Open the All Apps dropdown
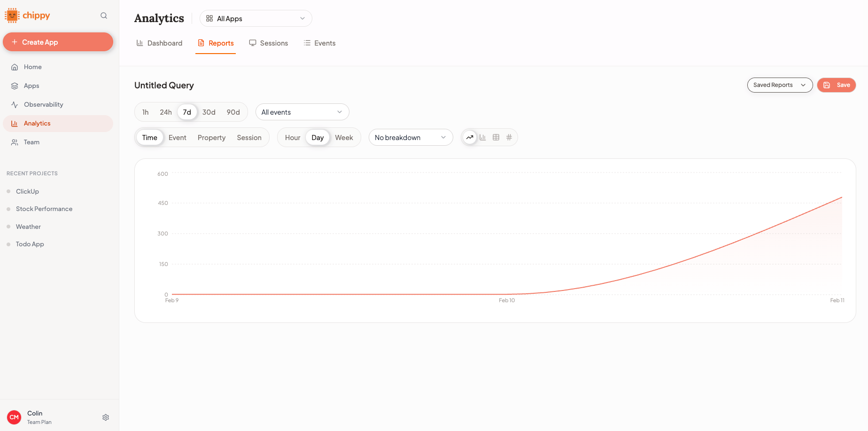Viewport: 868px width, 431px height. click(x=256, y=18)
